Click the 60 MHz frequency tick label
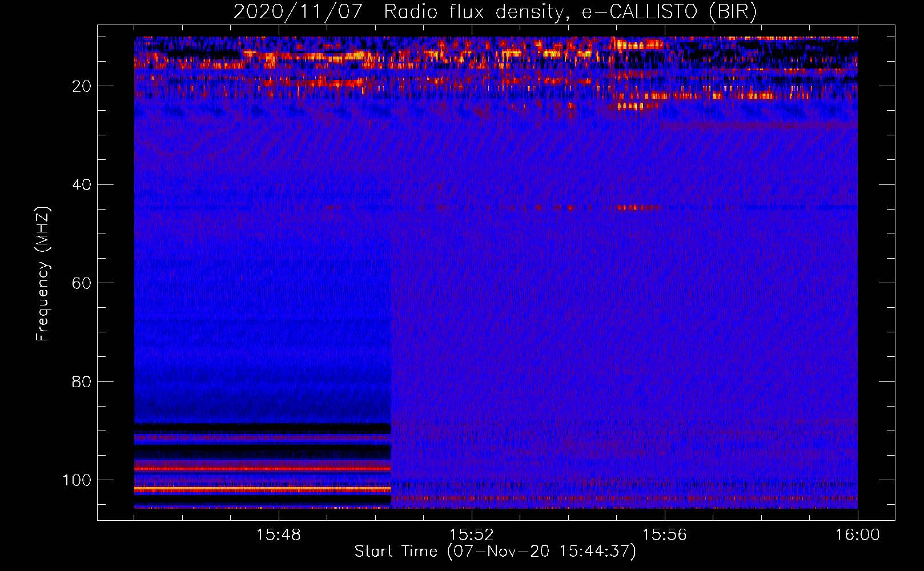 82,283
